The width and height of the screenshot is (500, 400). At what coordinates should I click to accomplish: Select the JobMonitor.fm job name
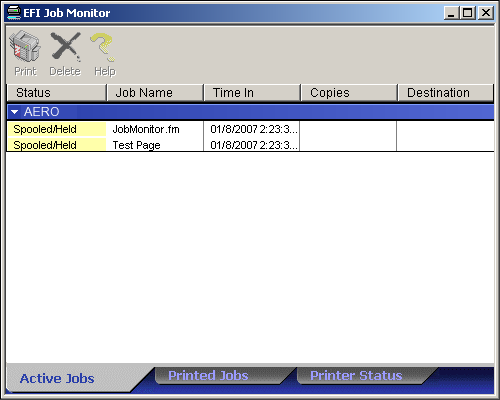[146, 129]
